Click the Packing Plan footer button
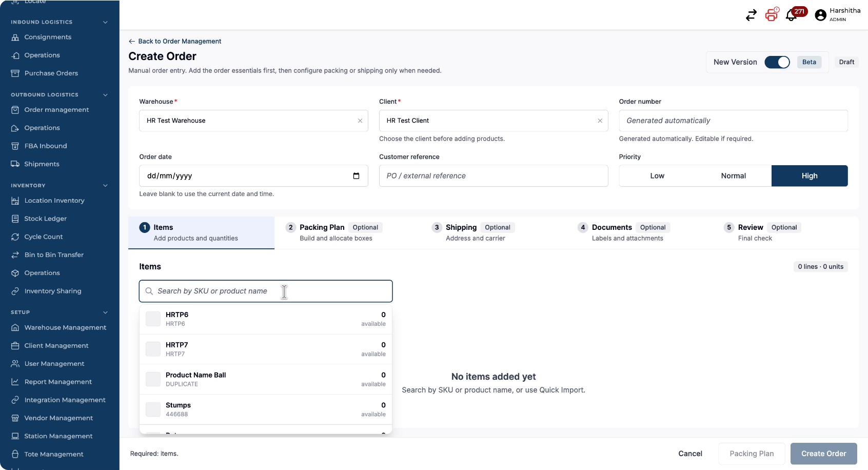The width and height of the screenshot is (868, 470). [x=752, y=454]
